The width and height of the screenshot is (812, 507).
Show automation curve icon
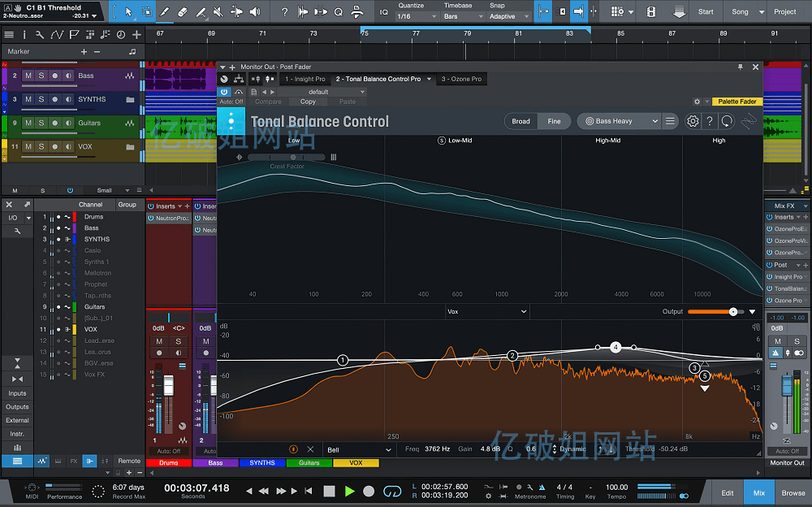point(57,35)
